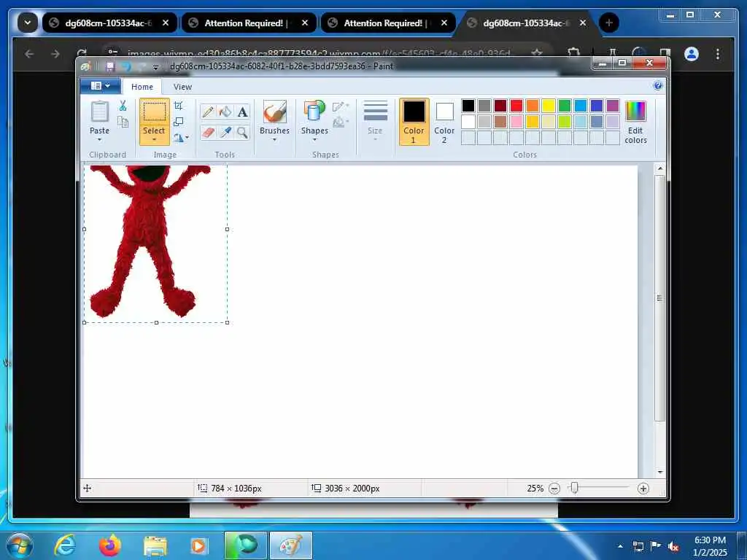Click the Paste clipboard icon
The height and width of the screenshot is (560, 747).
tap(99, 112)
